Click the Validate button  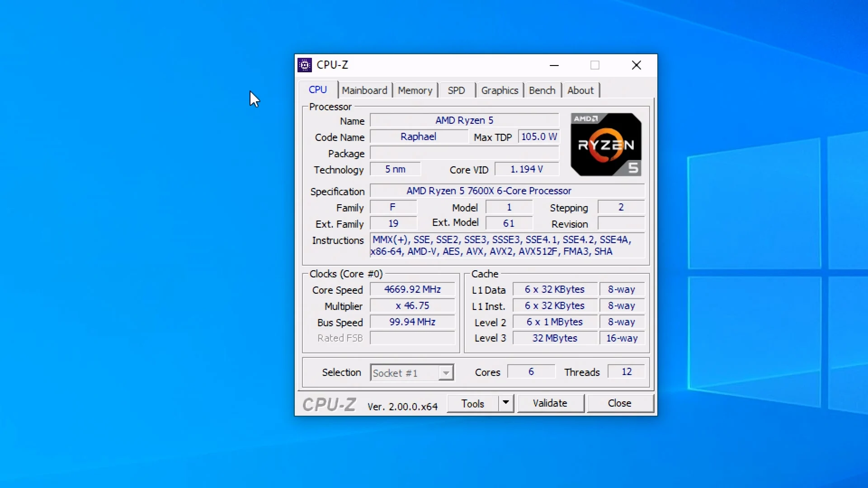550,403
